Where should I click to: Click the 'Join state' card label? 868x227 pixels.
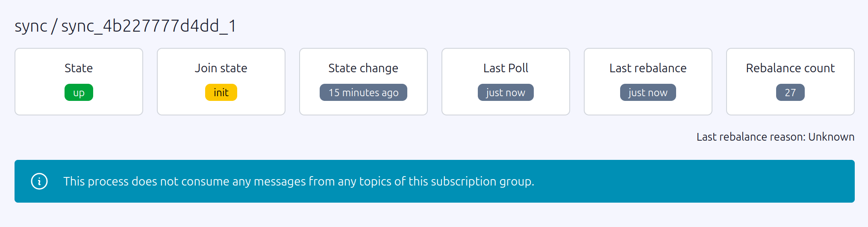221,68
